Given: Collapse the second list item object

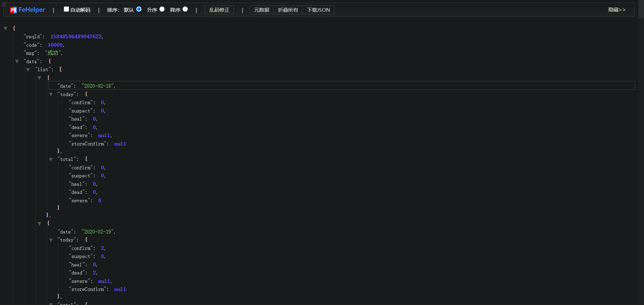Looking at the screenshot, I should point(40,224).
